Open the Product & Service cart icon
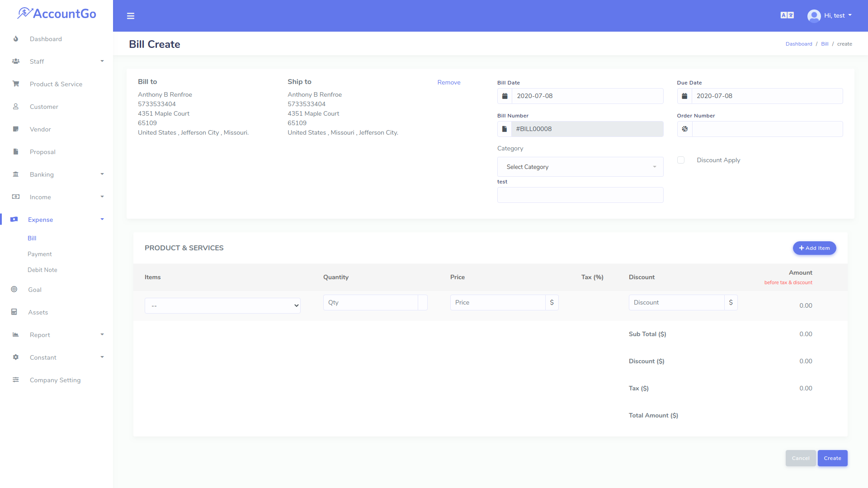The height and width of the screenshot is (488, 868). (16, 84)
